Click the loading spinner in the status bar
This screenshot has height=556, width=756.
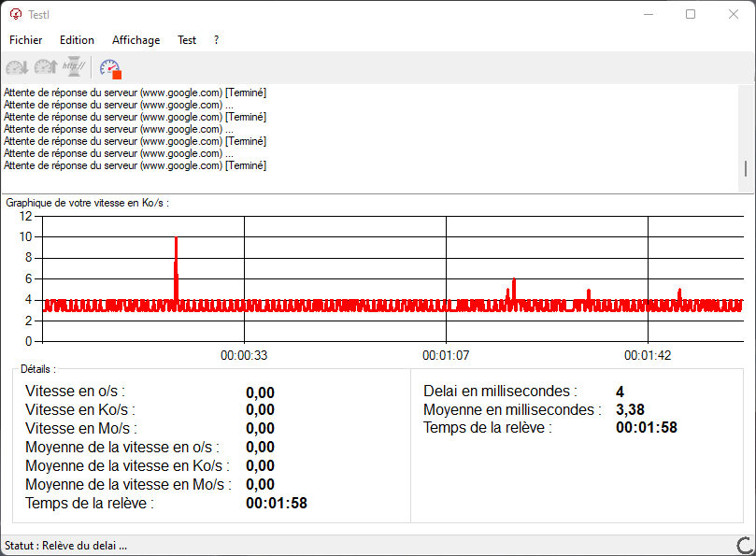click(745, 546)
